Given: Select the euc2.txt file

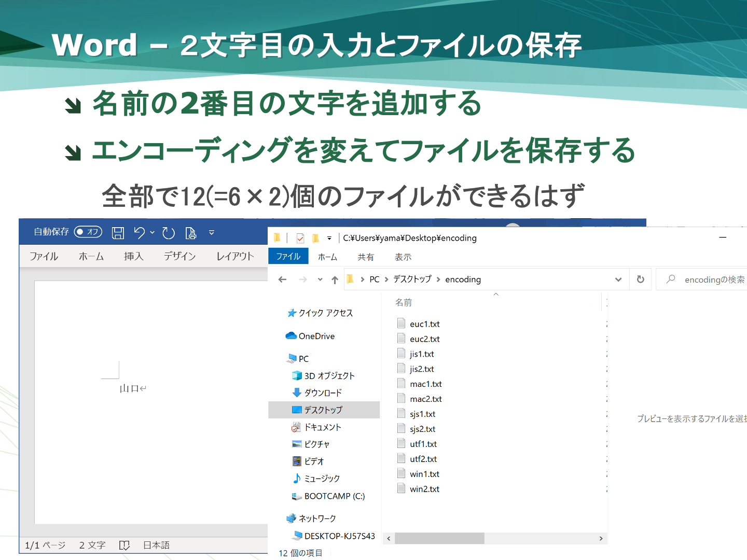Looking at the screenshot, I should 424,339.
